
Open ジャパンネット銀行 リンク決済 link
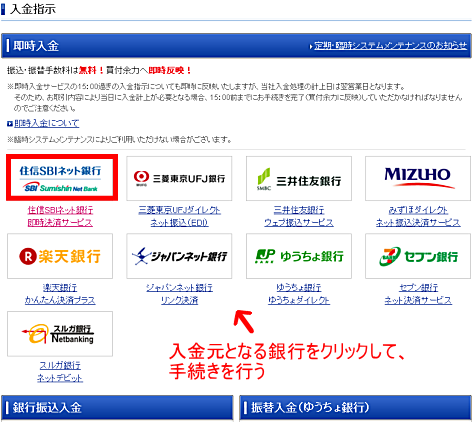coord(179,294)
